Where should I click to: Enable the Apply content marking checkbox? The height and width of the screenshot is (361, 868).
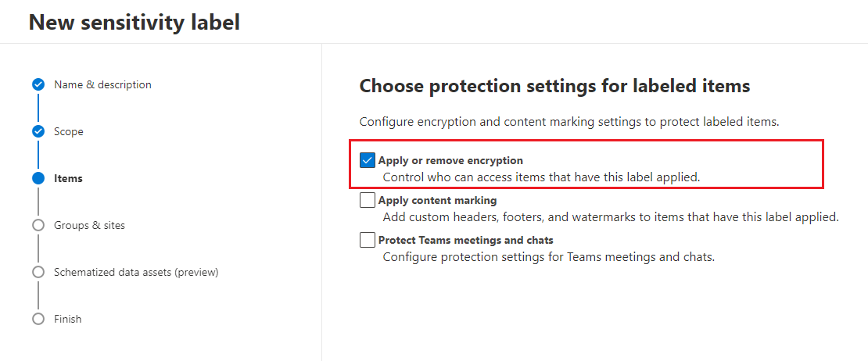point(368,201)
